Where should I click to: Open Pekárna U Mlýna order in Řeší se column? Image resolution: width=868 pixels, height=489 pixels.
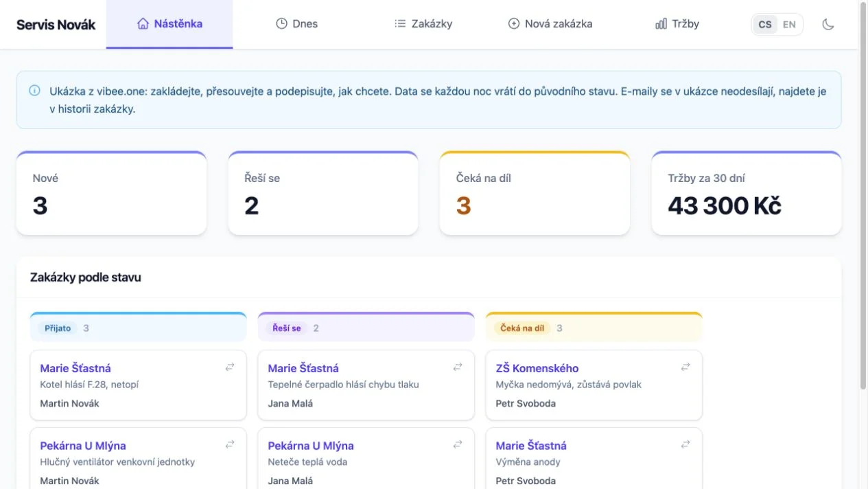point(311,446)
